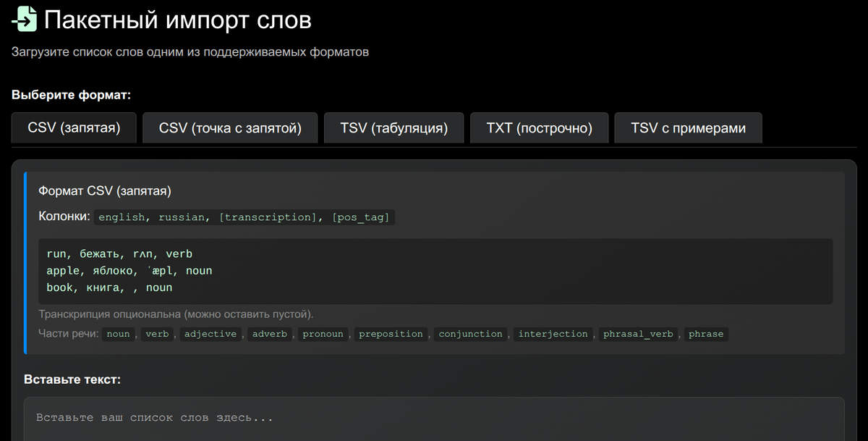
Task: Select the CSV (запятая) format tab
Action: (74, 128)
